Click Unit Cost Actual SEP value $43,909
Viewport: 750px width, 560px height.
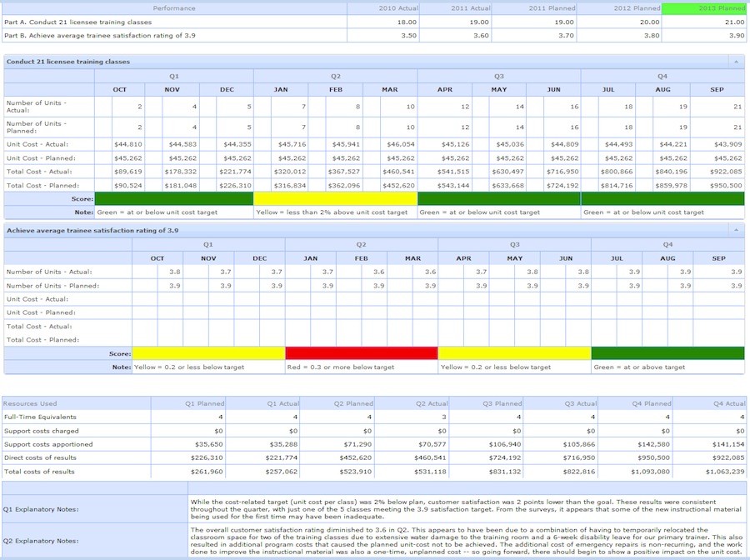tap(728, 144)
